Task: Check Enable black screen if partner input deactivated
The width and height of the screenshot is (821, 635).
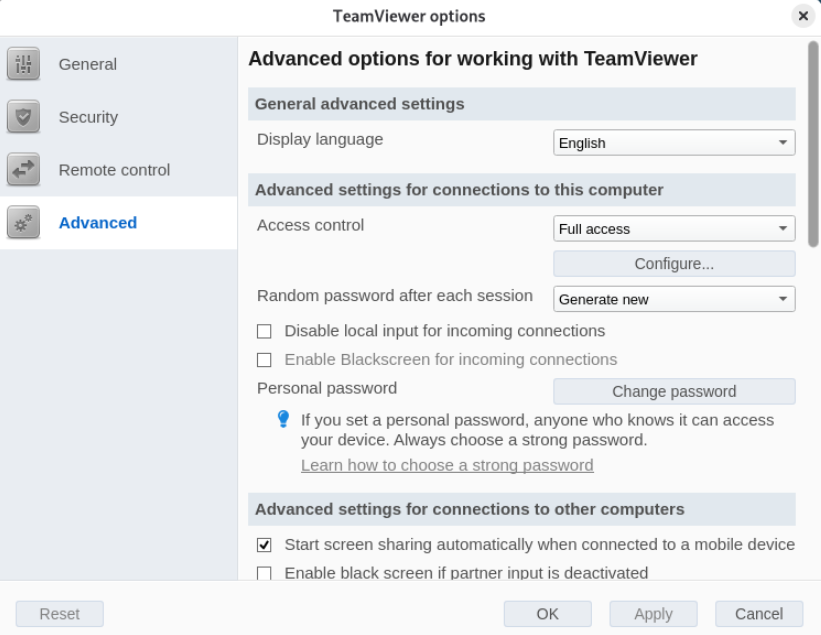Action: 265,573
